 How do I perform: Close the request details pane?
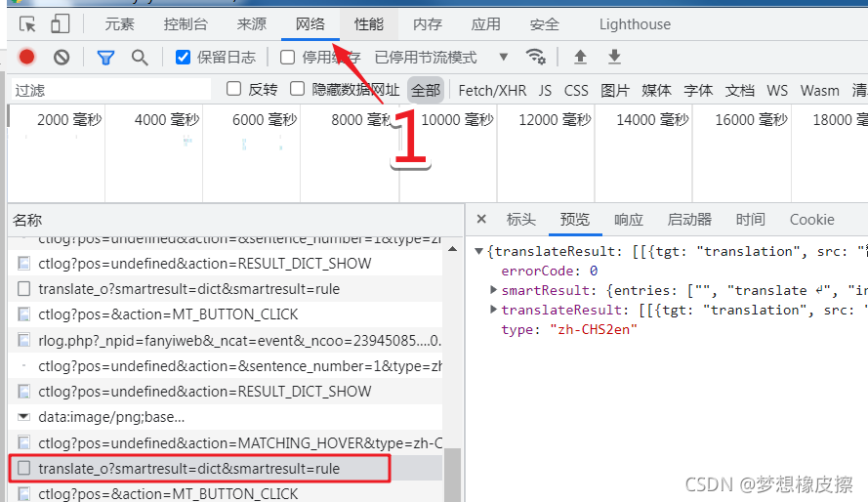coord(481,219)
